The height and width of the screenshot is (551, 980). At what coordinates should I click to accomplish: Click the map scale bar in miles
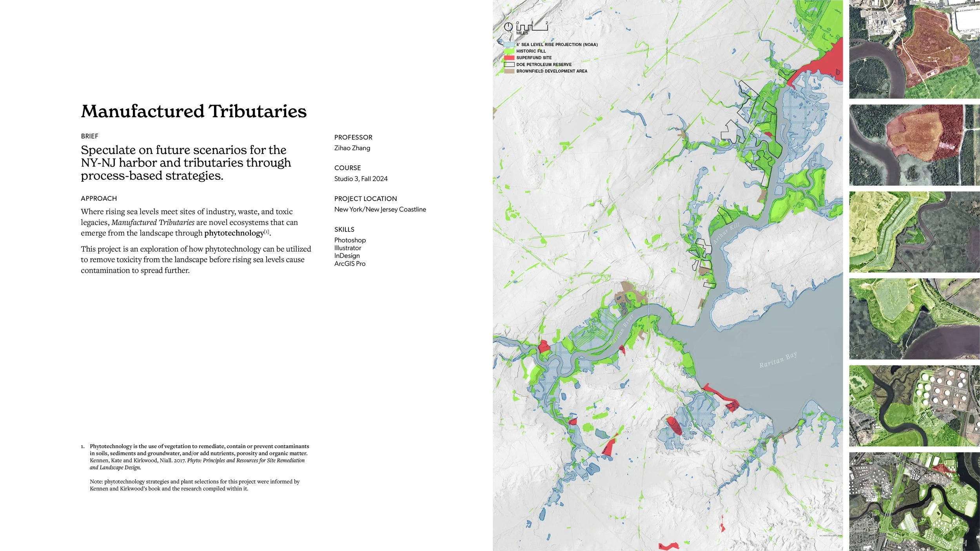[532, 27]
